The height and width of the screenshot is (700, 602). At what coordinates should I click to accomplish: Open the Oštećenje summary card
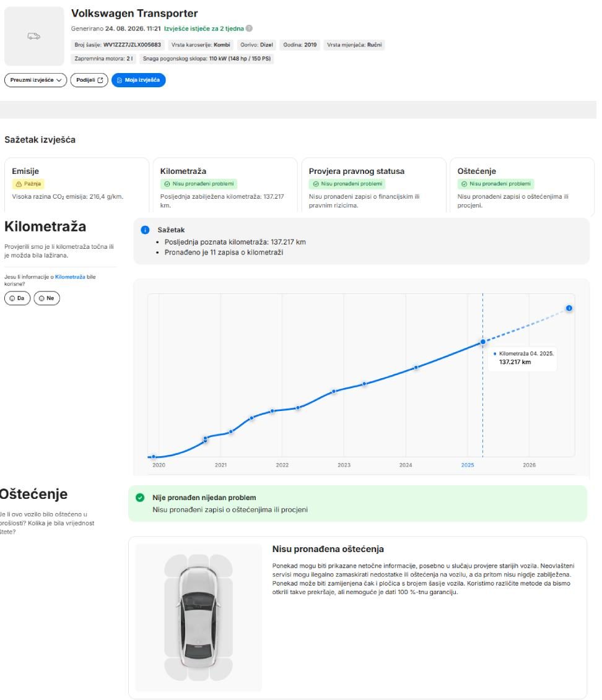tap(522, 185)
